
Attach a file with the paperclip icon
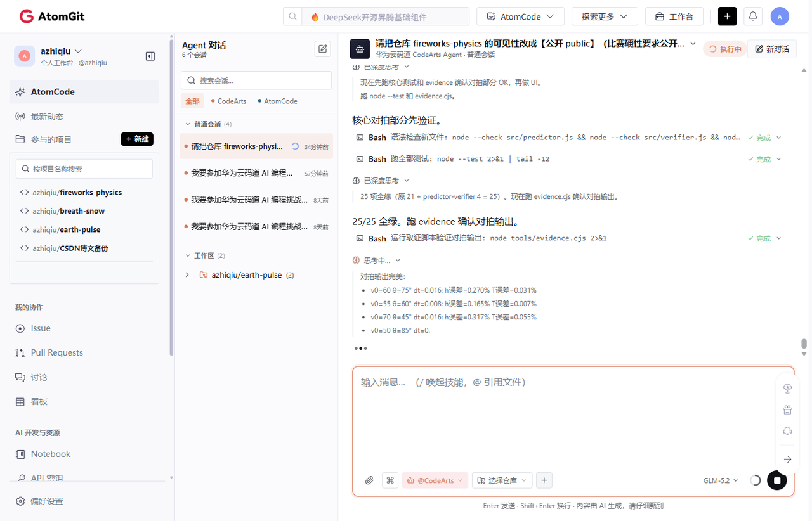pyautogui.click(x=369, y=480)
